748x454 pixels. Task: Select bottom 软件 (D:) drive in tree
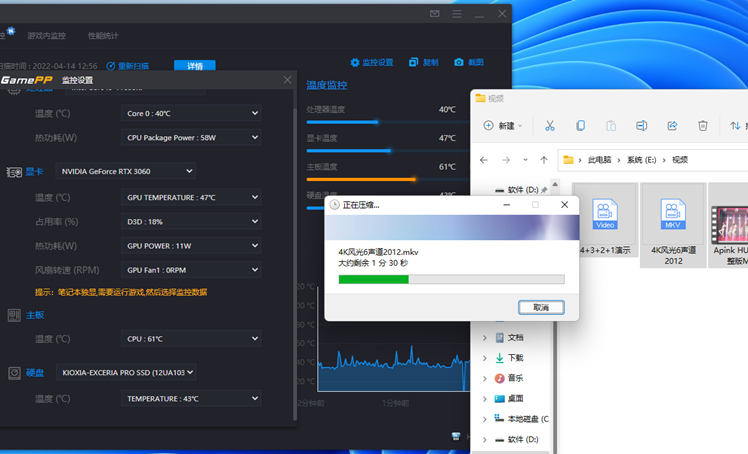[517, 439]
